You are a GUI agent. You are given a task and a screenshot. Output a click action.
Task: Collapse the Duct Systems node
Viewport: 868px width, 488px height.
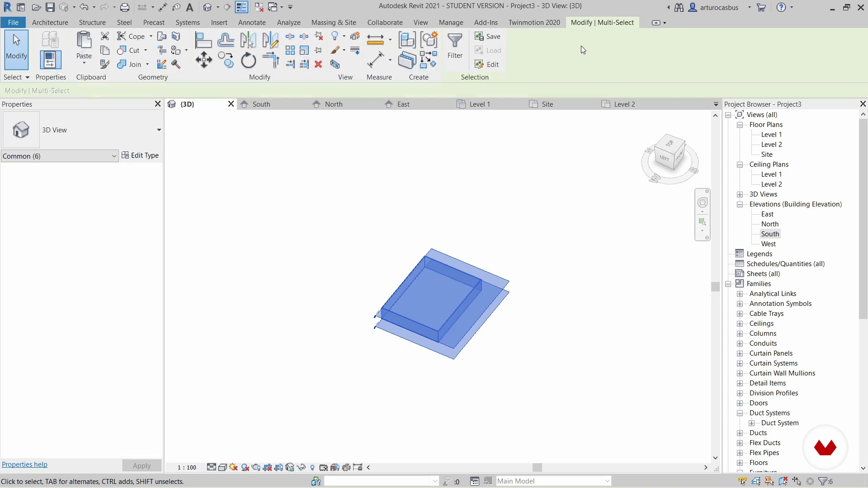[740, 413]
